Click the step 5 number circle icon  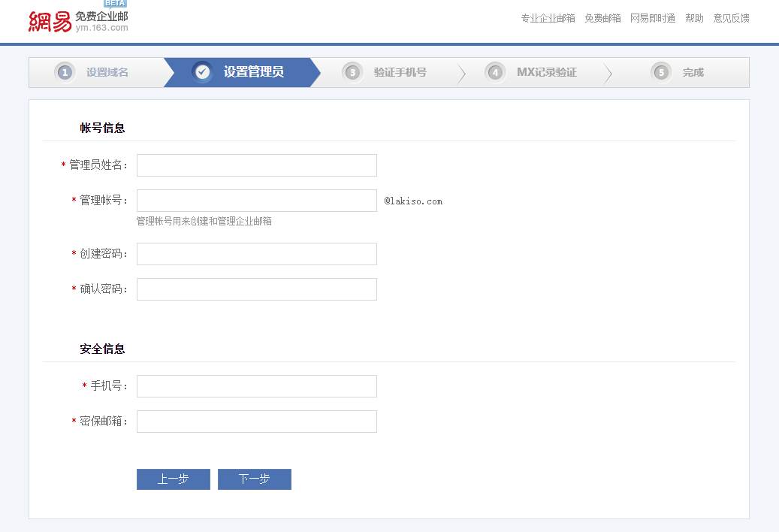[x=661, y=73]
